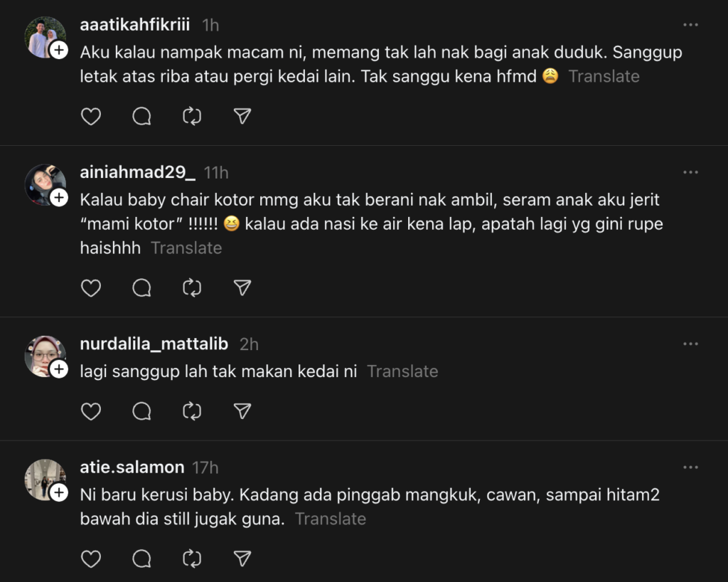Share atie.salamon's comment via send icon
The width and height of the screenshot is (728, 582).
(x=242, y=559)
